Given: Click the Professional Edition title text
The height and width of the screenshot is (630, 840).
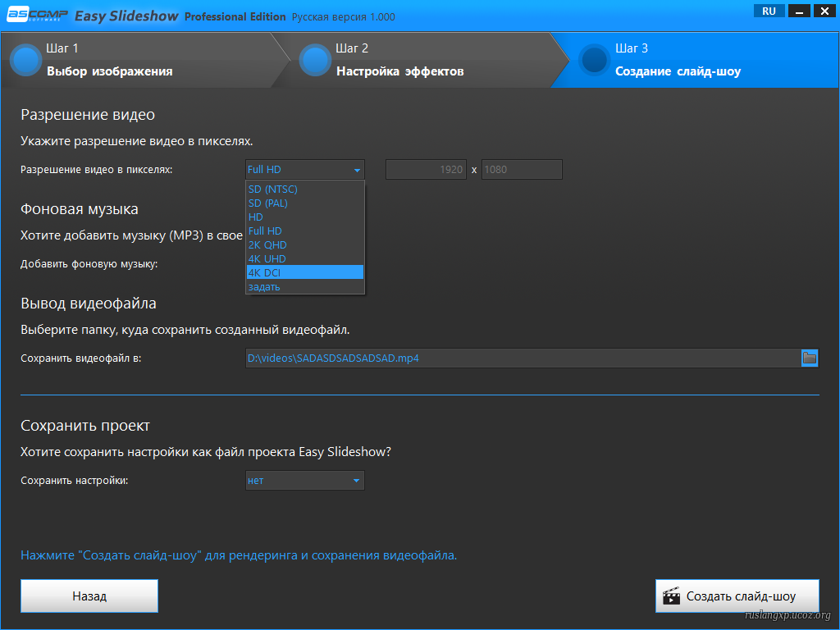Looking at the screenshot, I should click(235, 16).
